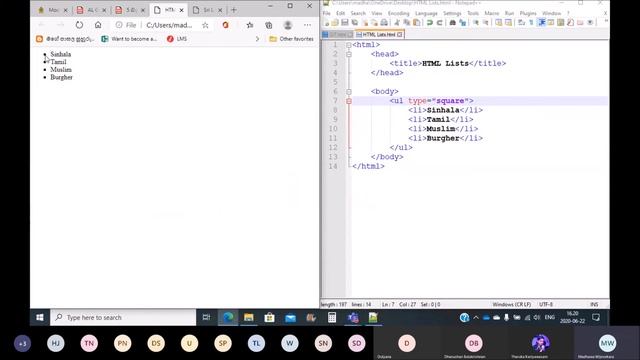Click Save icon in Notepad++ toolbar

coord(345,23)
